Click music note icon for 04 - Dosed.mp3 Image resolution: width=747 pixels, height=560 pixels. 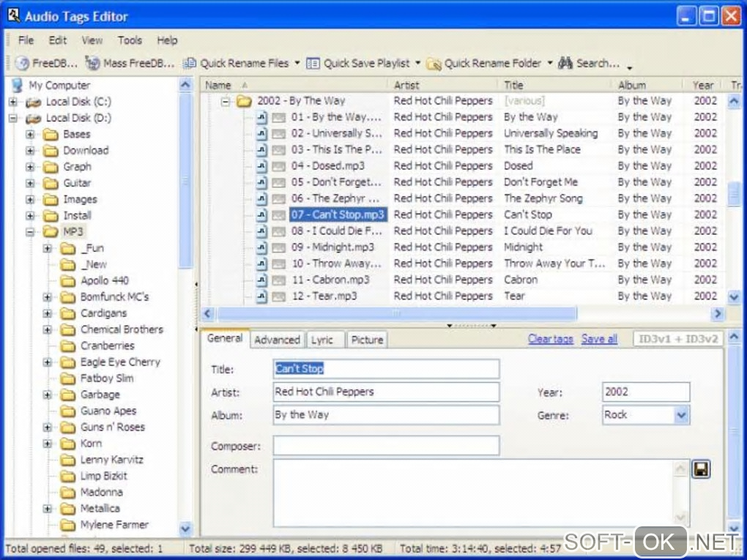coord(261,165)
